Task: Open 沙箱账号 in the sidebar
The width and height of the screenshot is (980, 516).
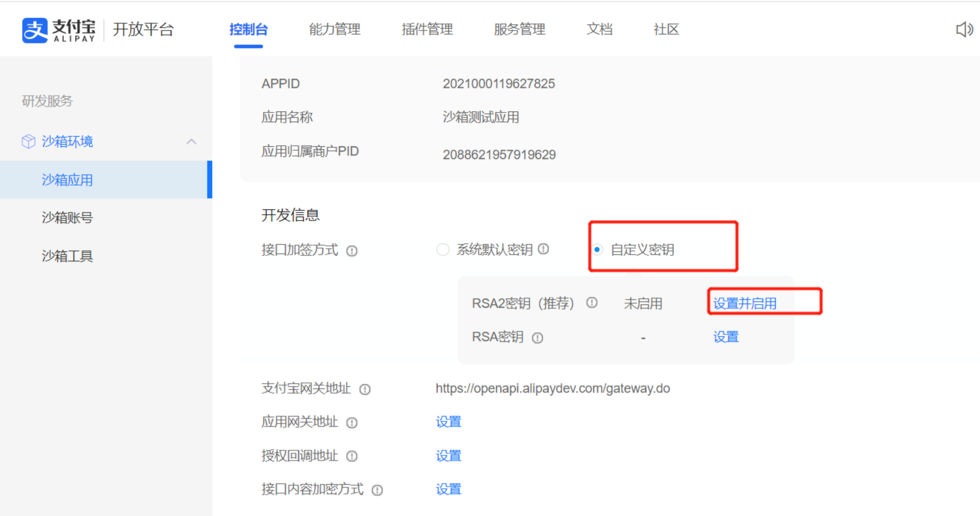Action: click(x=67, y=218)
